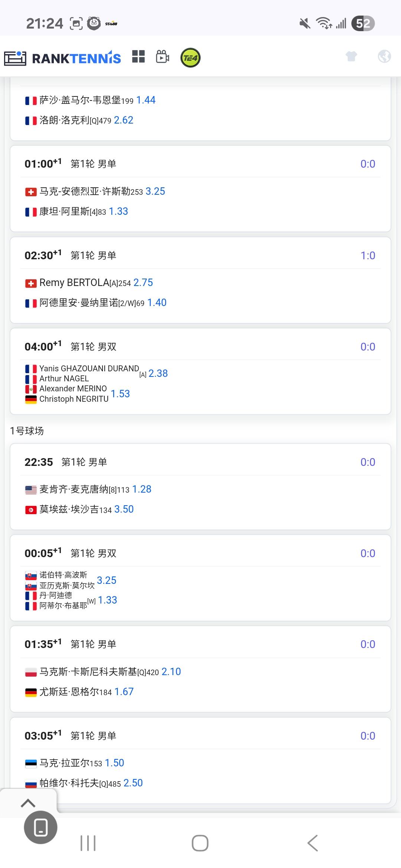Open Remy BERTOLA match score 1:0

[x=368, y=256]
